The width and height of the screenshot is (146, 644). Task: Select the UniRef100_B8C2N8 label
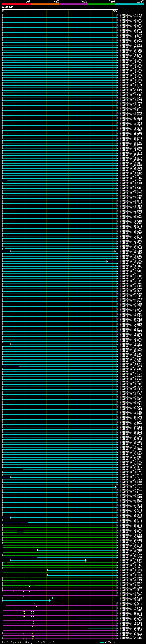pos(131,588)
